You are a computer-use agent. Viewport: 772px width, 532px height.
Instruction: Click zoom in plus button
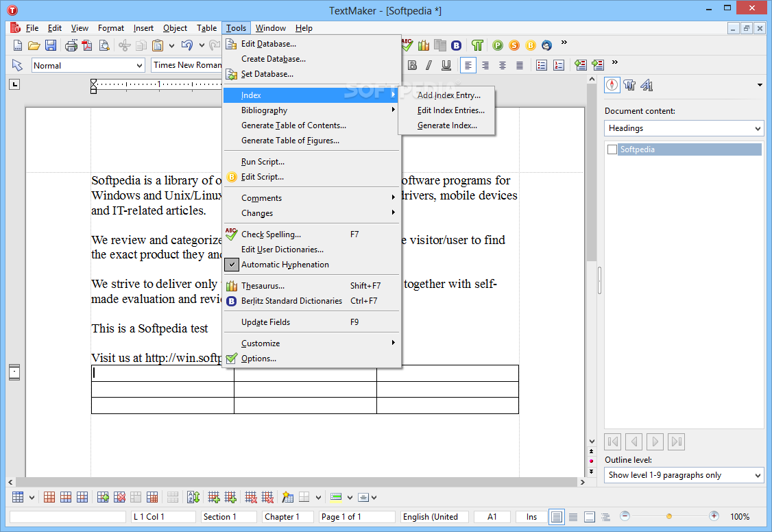pos(714,516)
